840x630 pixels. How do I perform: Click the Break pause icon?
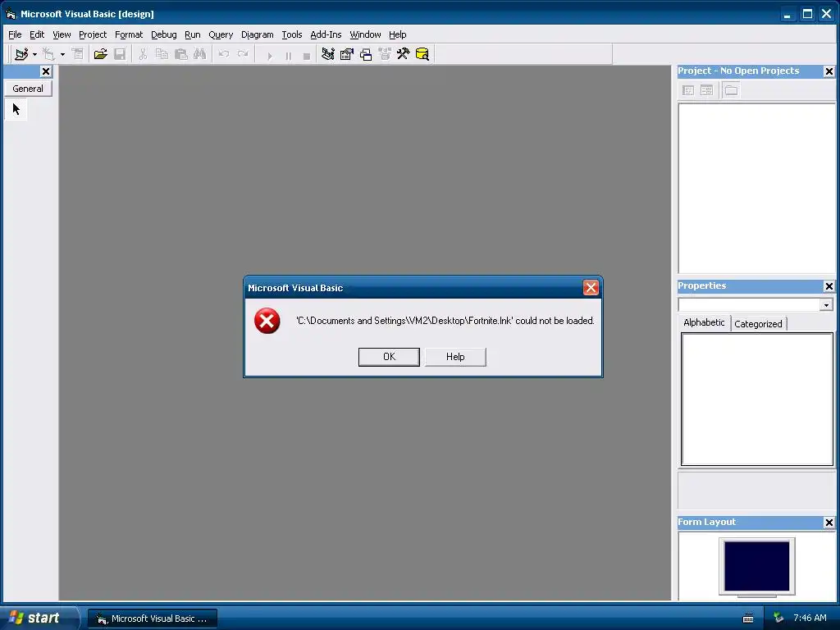click(288, 55)
